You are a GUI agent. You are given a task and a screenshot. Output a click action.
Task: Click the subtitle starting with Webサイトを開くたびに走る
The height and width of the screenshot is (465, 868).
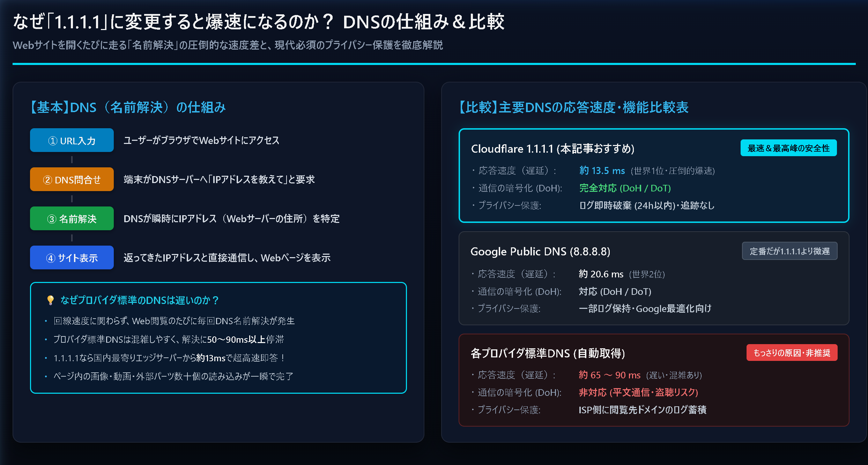pos(228,45)
